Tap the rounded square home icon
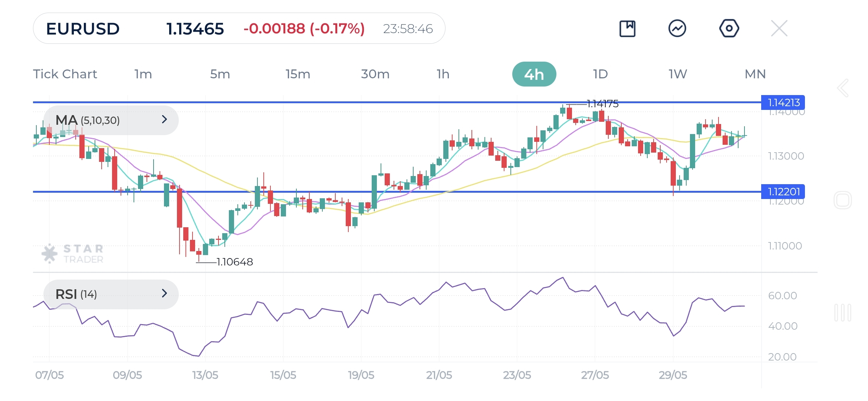This screenshot has width=868, height=401. 842,200
